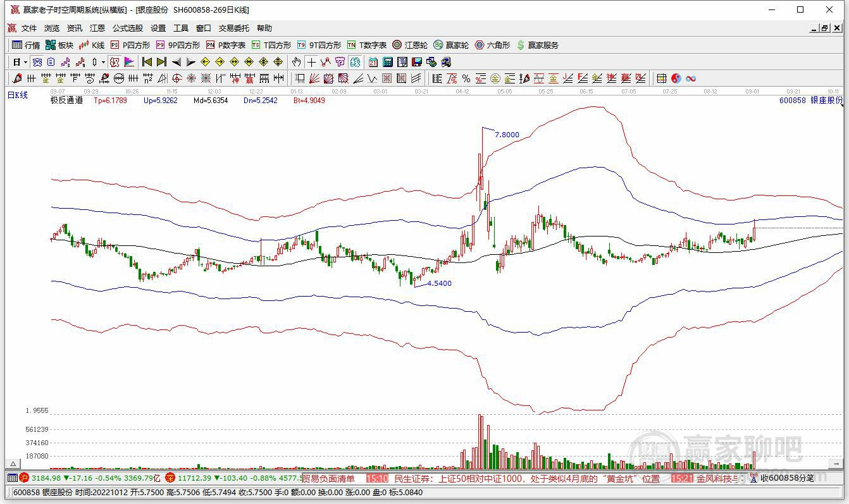The height and width of the screenshot is (504, 849).
Task: Switch to the K线 chart view
Action: click(92, 45)
